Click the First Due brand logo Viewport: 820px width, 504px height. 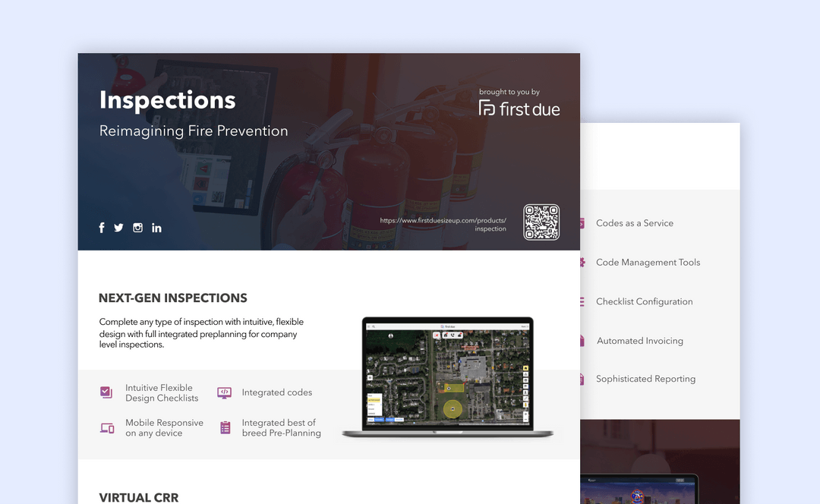(519, 108)
